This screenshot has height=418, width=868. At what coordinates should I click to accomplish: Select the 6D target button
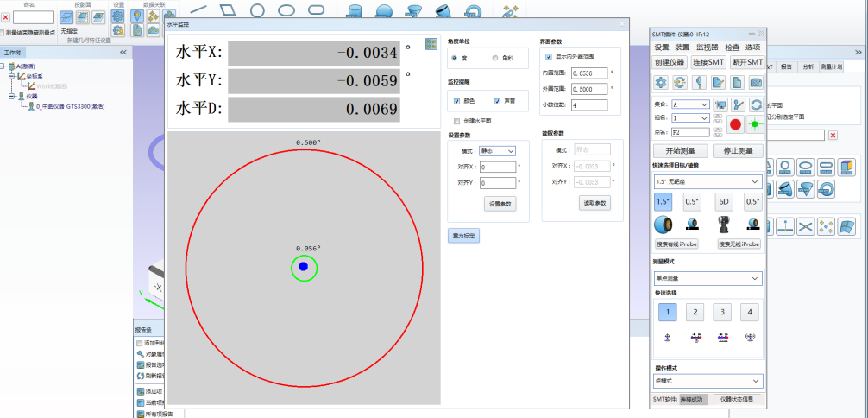(723, 201)
